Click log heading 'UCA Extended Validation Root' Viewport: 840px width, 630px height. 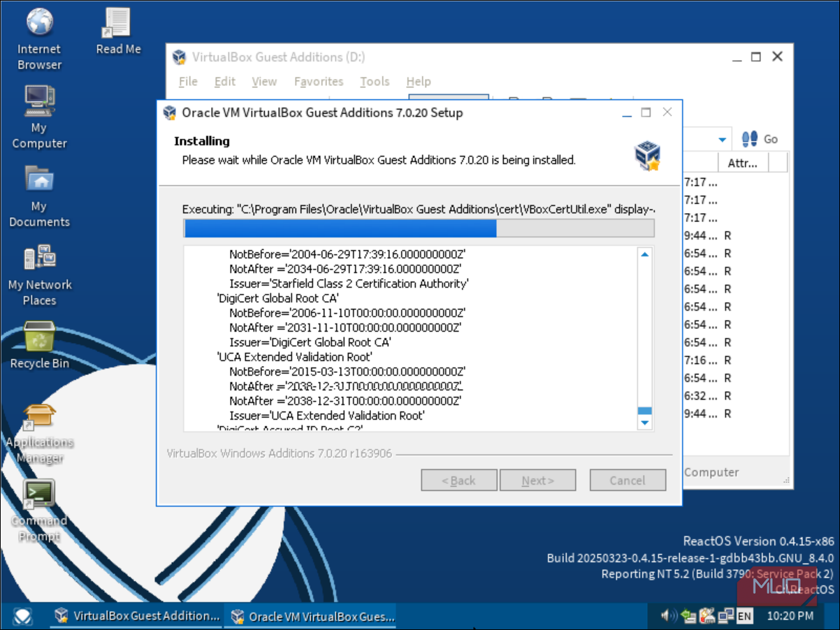pyautogui.click(x=295, y=357)
